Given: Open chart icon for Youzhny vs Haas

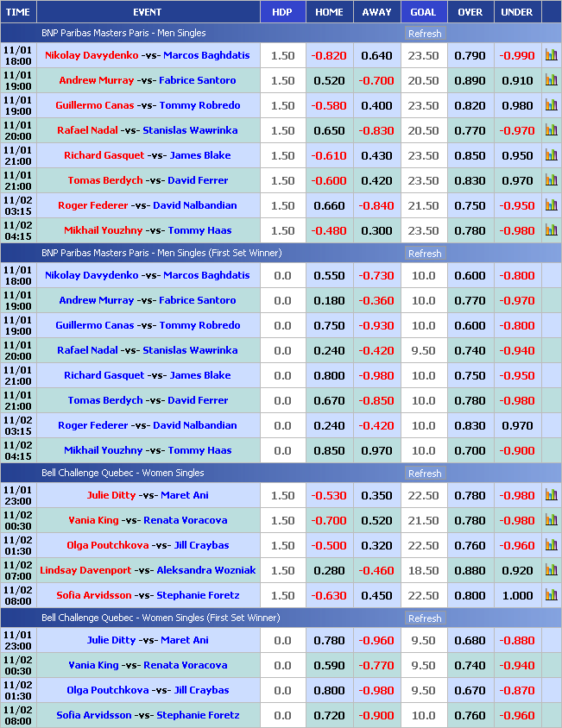Looking at the screenshot, I should coord(551,230).
